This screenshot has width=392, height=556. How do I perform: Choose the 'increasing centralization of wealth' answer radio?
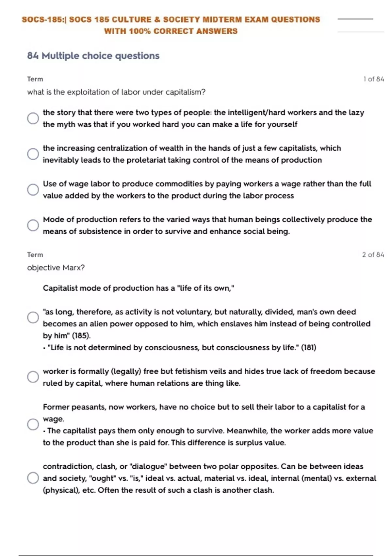click(33, 154)
